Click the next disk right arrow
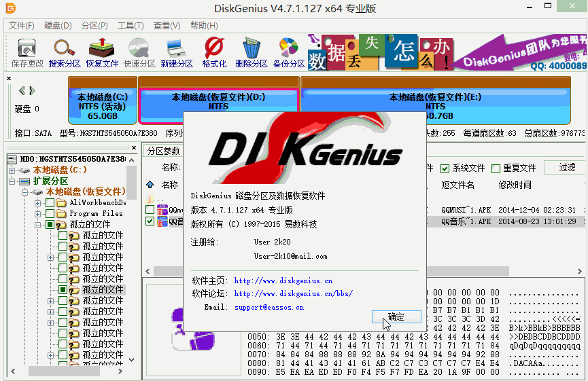This screenshot has width=588, height=381. [x=32, y=90]
